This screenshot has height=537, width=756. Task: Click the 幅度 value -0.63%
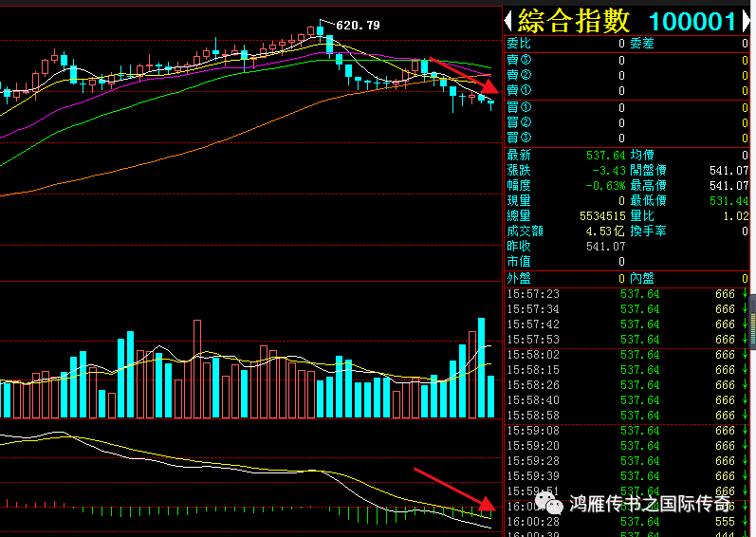pos(605,186)
